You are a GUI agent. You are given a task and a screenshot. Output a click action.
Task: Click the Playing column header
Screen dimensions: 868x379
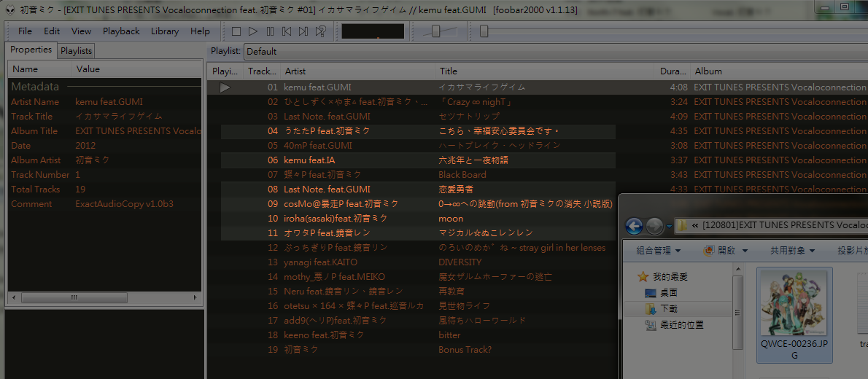pos(225,71)
